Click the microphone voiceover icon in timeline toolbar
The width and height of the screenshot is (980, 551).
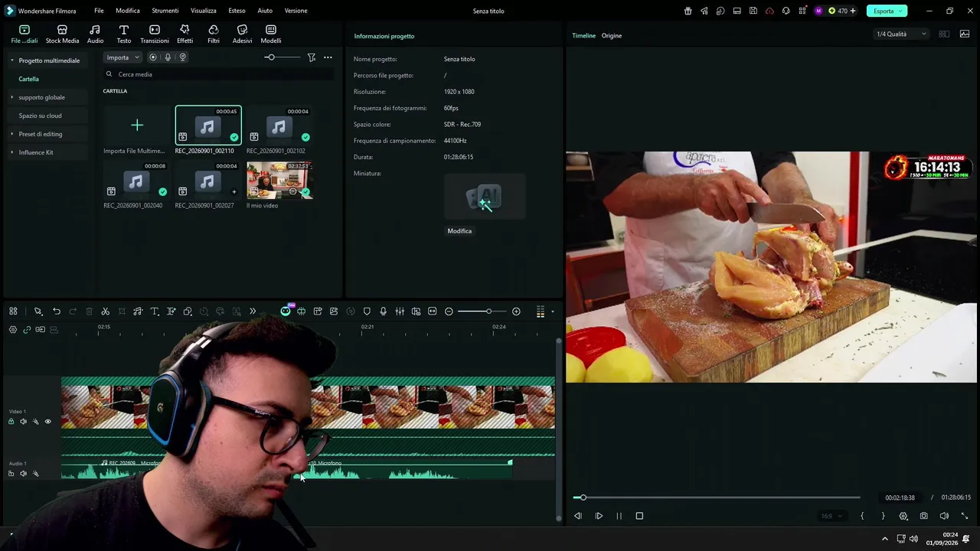pyautogui.click(x=383, y=311)
